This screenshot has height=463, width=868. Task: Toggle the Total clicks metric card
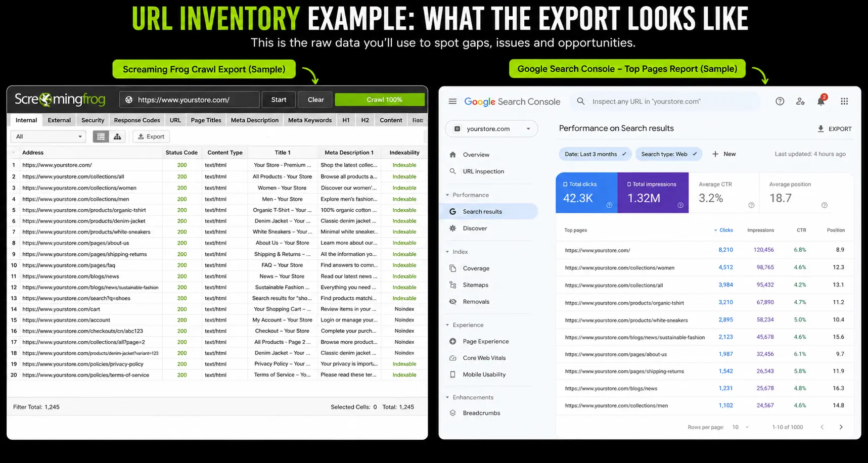(x=586, y=193)
